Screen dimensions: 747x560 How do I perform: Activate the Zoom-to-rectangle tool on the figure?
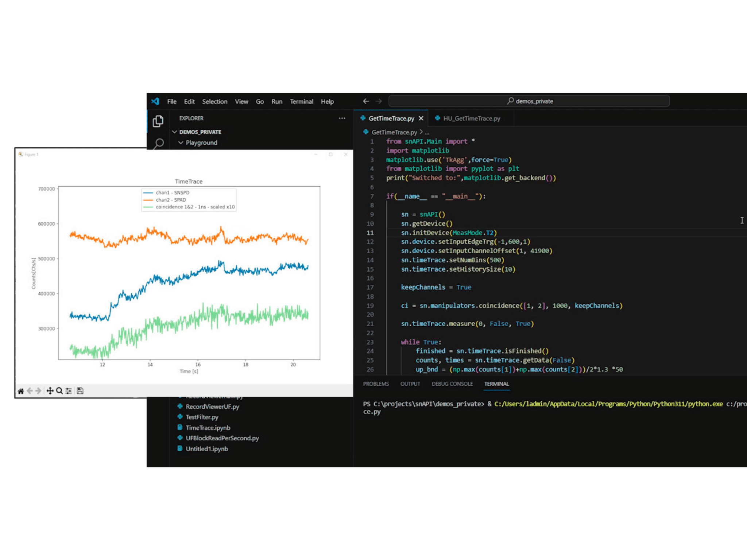pyautogui.click(x=59, y=391)
